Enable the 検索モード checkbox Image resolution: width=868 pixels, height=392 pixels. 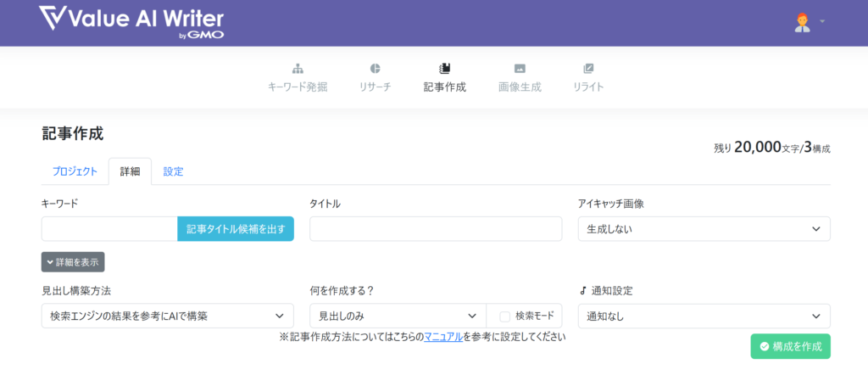505,316
